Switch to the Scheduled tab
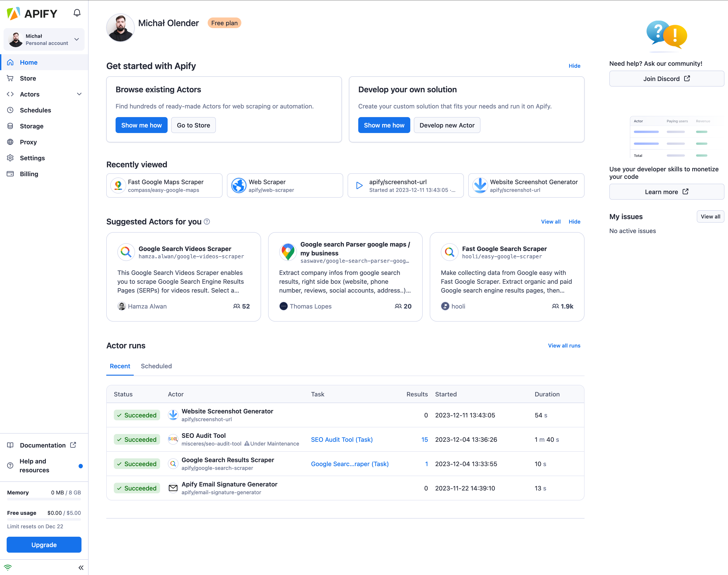 point(156,366)
